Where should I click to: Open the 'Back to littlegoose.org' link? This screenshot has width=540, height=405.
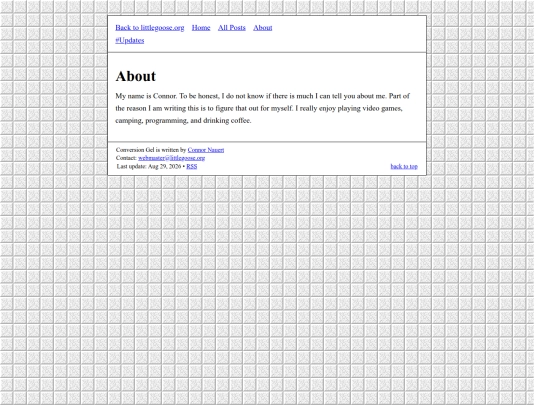(x=150, y=28)
